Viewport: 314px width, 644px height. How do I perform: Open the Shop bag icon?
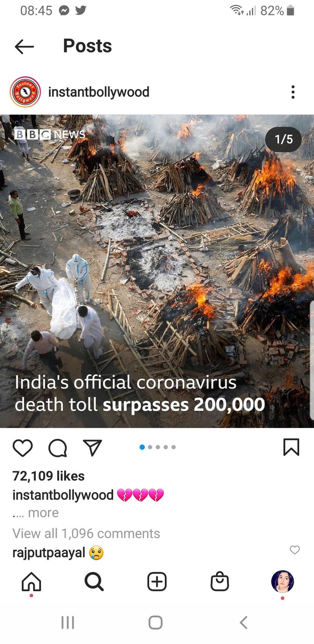[220, 582]
